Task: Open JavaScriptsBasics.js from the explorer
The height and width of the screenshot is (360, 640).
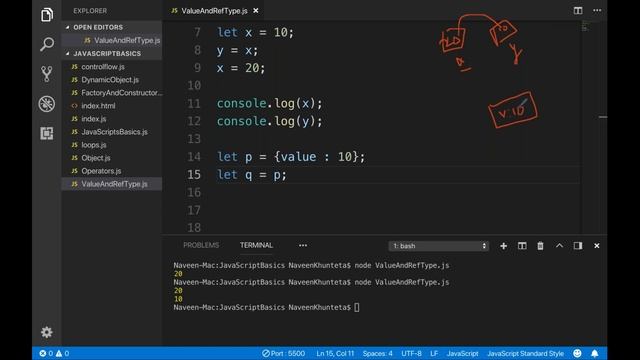Action: pyautogui.click(x=114, y=132)
